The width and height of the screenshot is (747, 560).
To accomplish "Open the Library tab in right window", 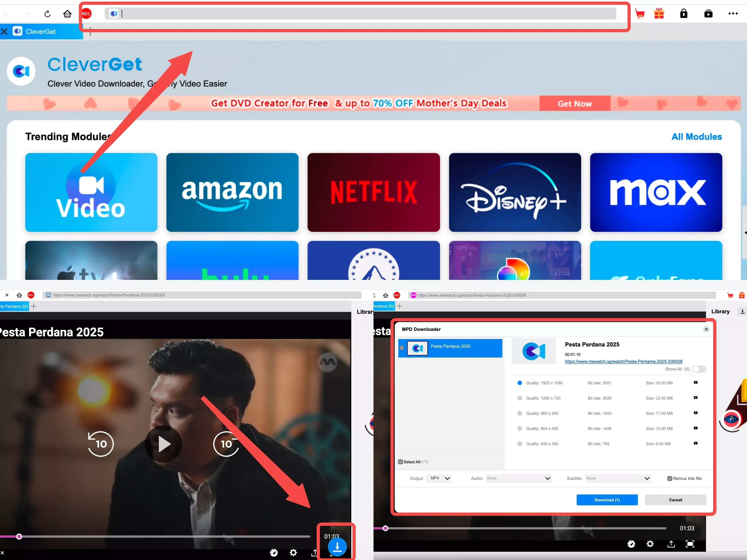I will coord(720,311).
